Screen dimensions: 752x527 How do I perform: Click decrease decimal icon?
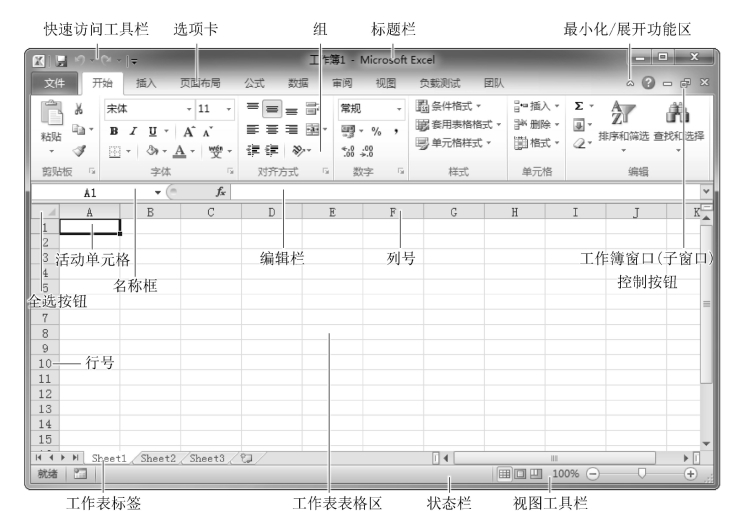(x=367, y=152)
